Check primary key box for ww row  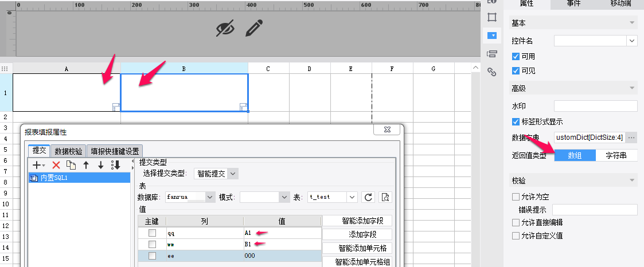pyautogui.click(x=152, y=244)
